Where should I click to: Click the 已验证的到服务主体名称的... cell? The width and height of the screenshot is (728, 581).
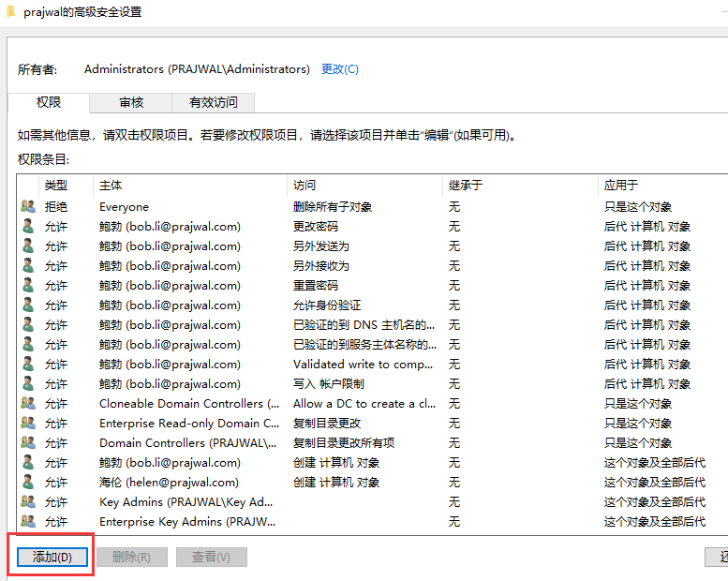364,345
